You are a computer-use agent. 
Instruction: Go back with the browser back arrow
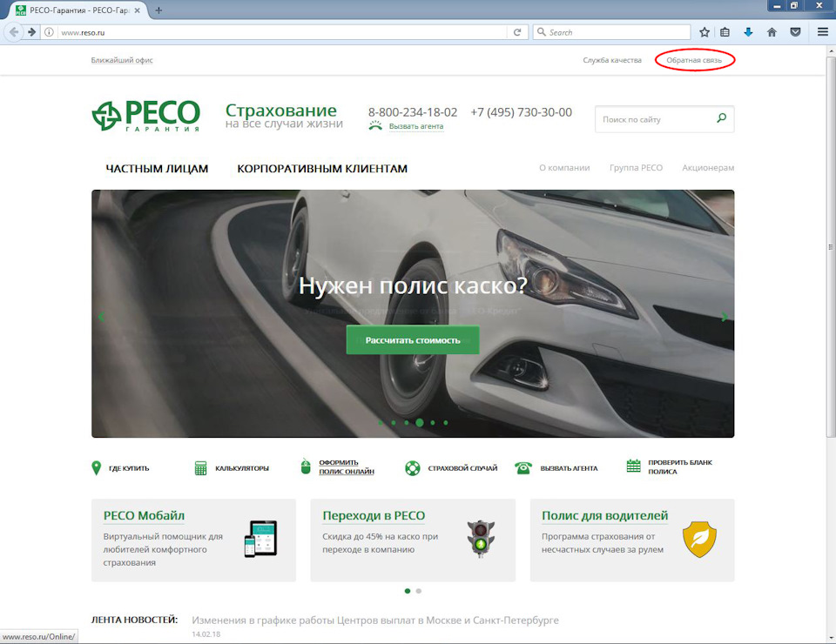(x=14, y=32)
